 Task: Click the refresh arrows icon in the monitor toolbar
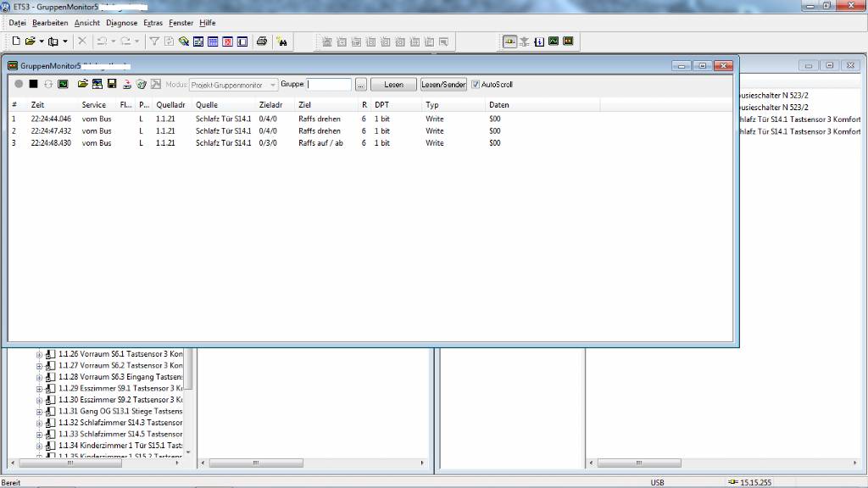click(x=48, y=84)
